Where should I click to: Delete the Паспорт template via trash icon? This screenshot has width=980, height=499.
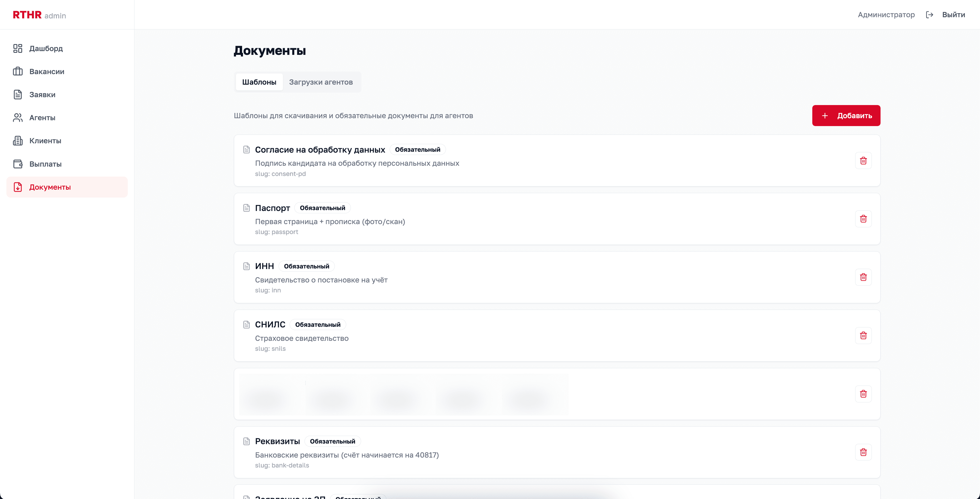(x=864, y=219)
